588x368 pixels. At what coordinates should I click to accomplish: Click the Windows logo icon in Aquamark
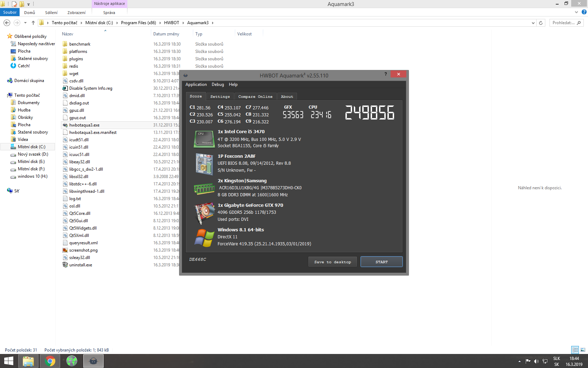point(204,238)
